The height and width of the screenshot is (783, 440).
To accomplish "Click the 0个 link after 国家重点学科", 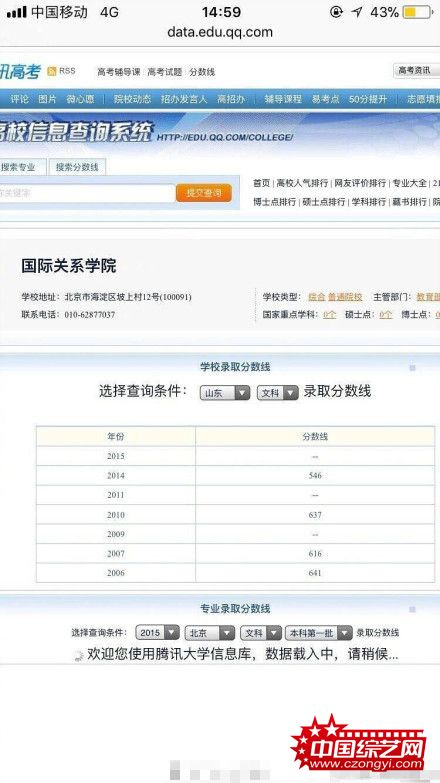I will (x=329, y=315).
